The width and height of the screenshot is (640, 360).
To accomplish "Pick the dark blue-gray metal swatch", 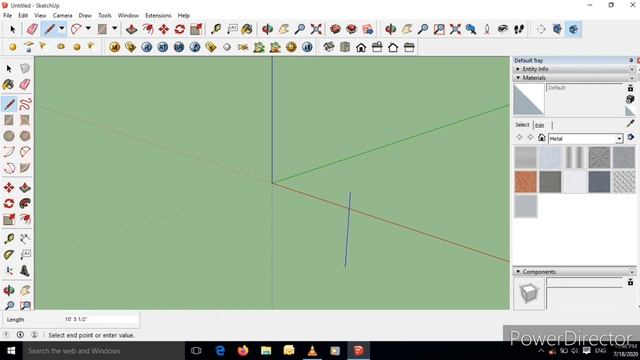I will click(x=599, y=182).
